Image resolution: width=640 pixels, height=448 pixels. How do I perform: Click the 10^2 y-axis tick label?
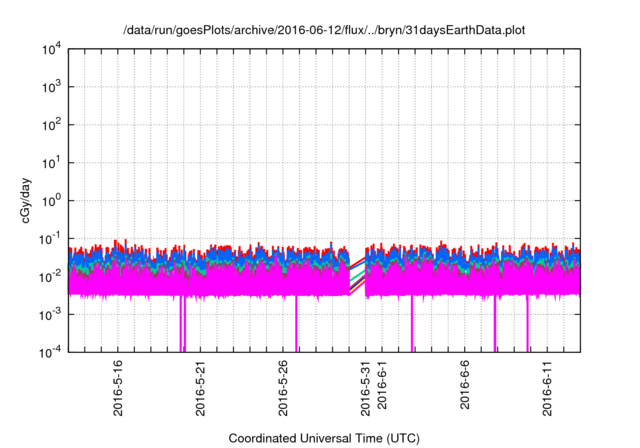[x=51, y=125]
